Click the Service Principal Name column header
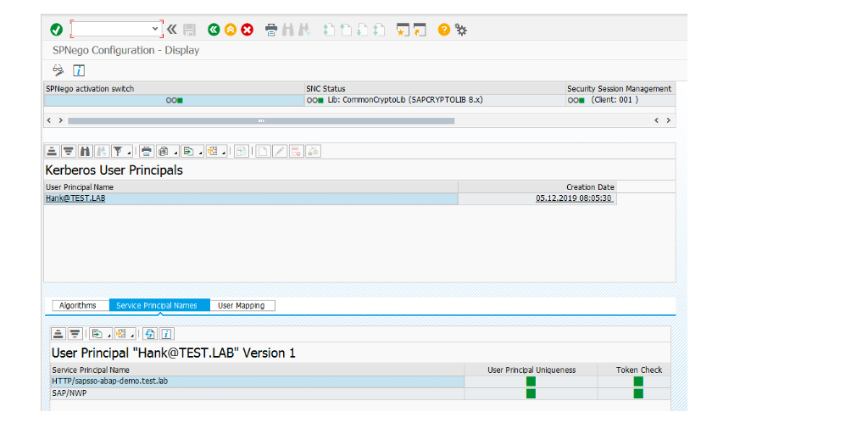This screenshot has width=868, height=434. click(x=258, y=370)
